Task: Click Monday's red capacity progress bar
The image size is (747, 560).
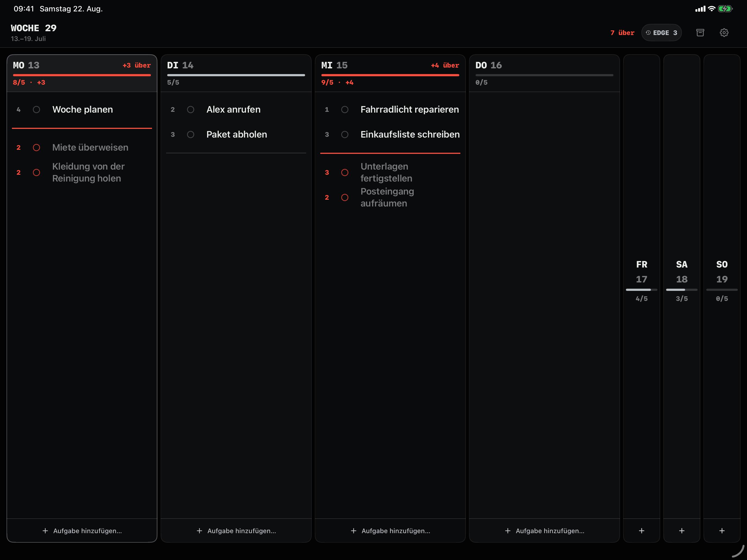Action: click(x=82, y=75)
